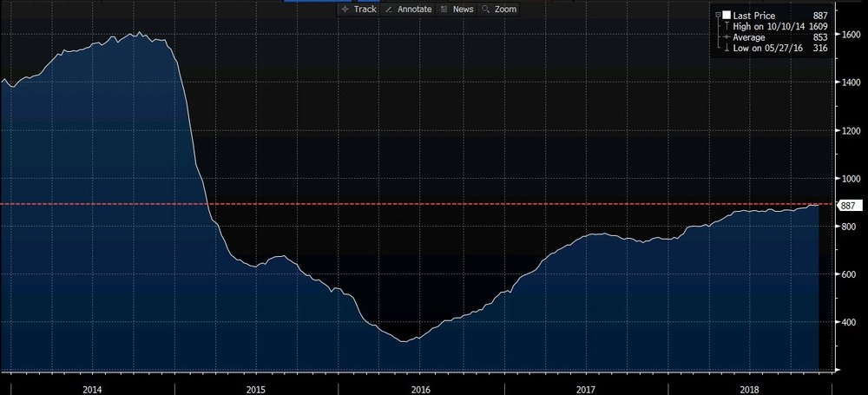Click the News grid icon
Viewport: 868px width, 395px height.
click(x=444, y=9)
